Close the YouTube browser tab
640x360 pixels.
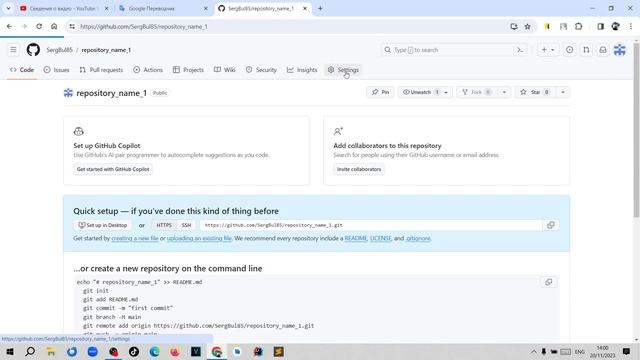coord(107,8)
